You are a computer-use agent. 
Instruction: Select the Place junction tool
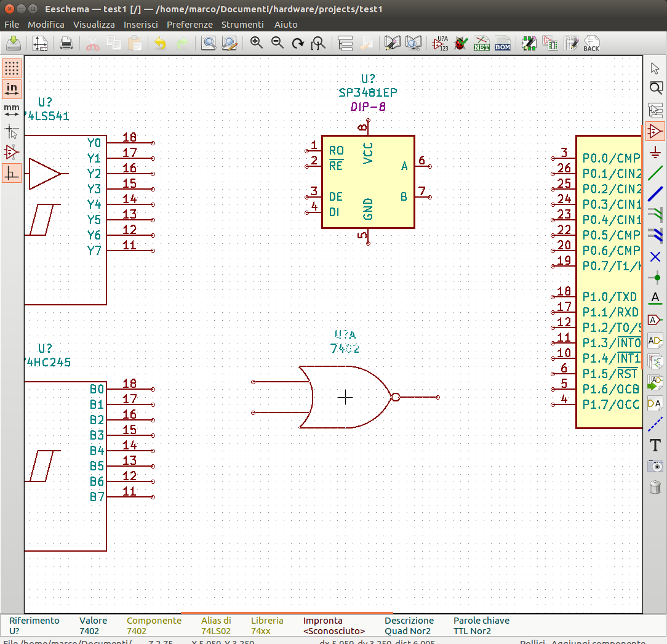pyautogui.click(x=655, y=278)
